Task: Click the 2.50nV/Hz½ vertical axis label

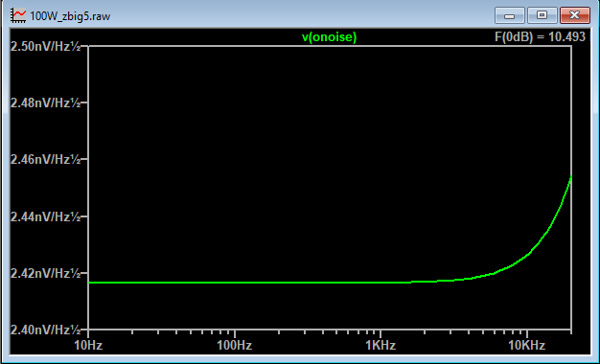Action: (x=46, y=47)
